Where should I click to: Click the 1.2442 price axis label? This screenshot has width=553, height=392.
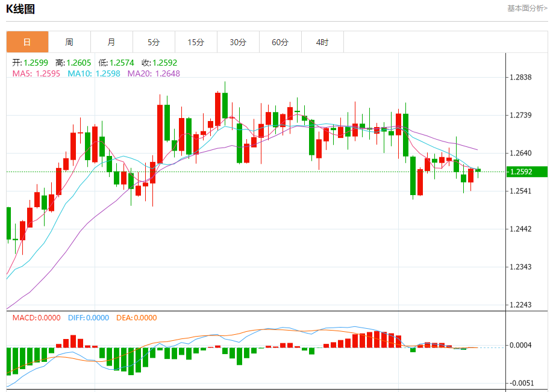click(520, 229)
